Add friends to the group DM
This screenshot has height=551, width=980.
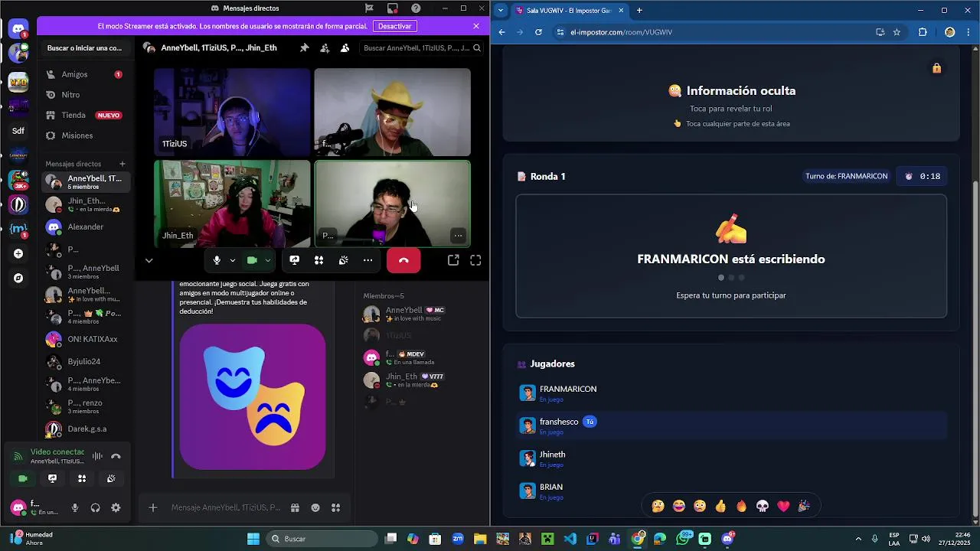tap(325, 47)
